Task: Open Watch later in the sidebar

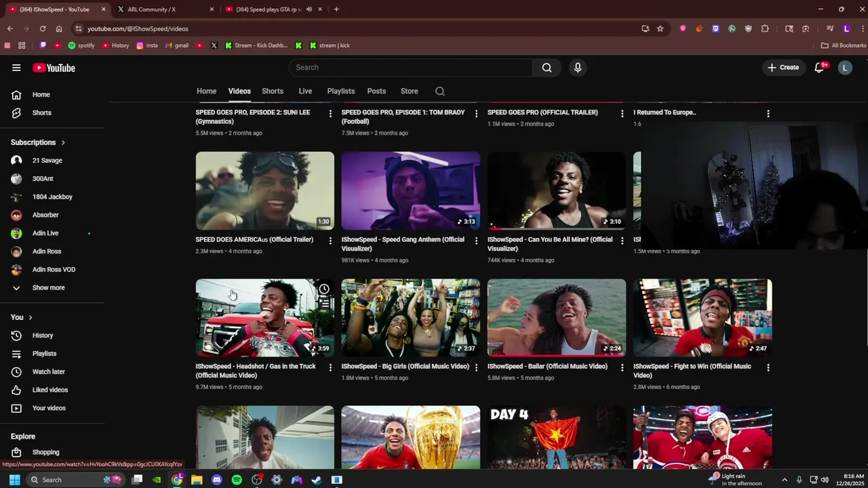Action: click(48, 372)
